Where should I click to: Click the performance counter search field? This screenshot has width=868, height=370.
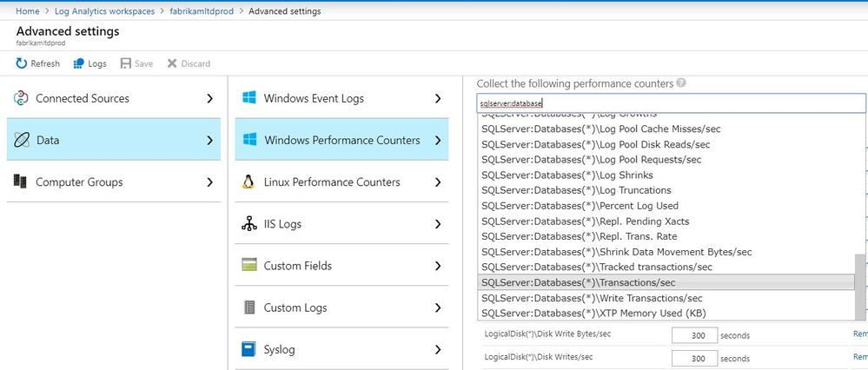pyautogui.click(x=671, y=102)
